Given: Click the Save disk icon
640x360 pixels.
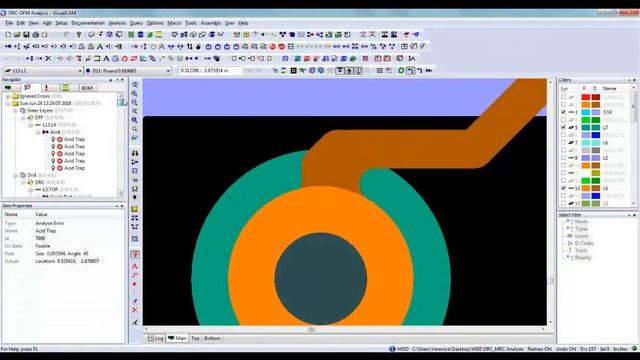Looking at the screenshot, I should (26, 35).
